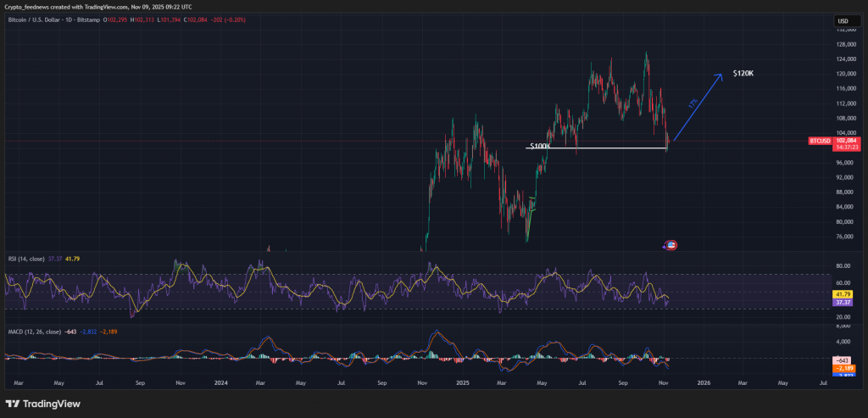Click the TradingView logo icon
The height and width of the screenshot is (418, 868).
pos(14,404)
